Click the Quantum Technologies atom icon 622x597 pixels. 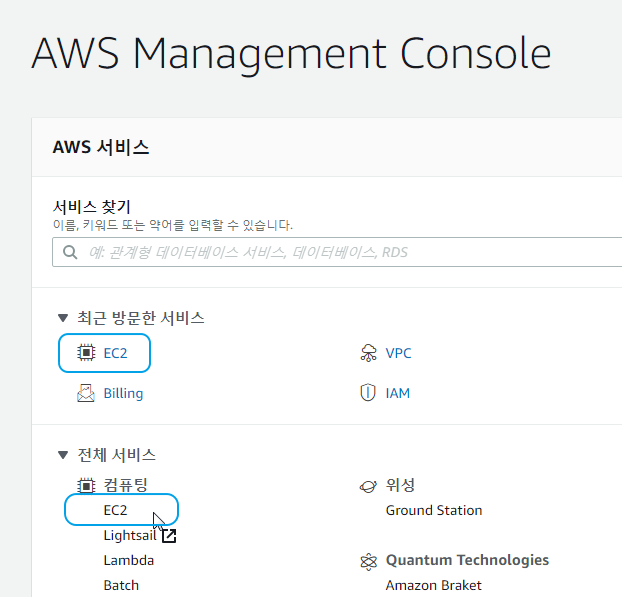pos(368,561)
